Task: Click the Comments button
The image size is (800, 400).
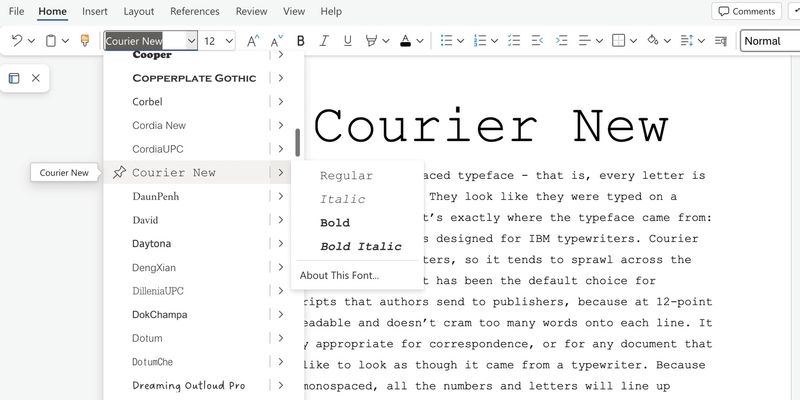Action: click(x=747, y=11)
